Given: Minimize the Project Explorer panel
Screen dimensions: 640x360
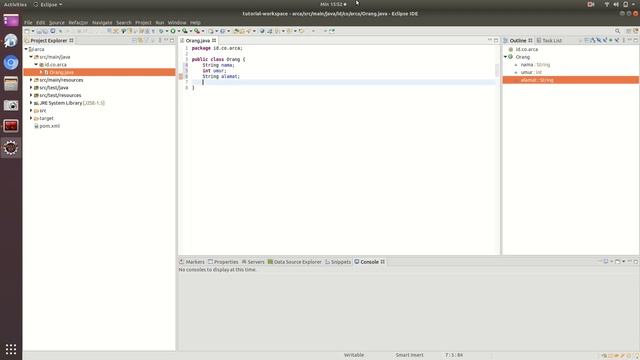Looking at the screenshot, I should point(166,40).
